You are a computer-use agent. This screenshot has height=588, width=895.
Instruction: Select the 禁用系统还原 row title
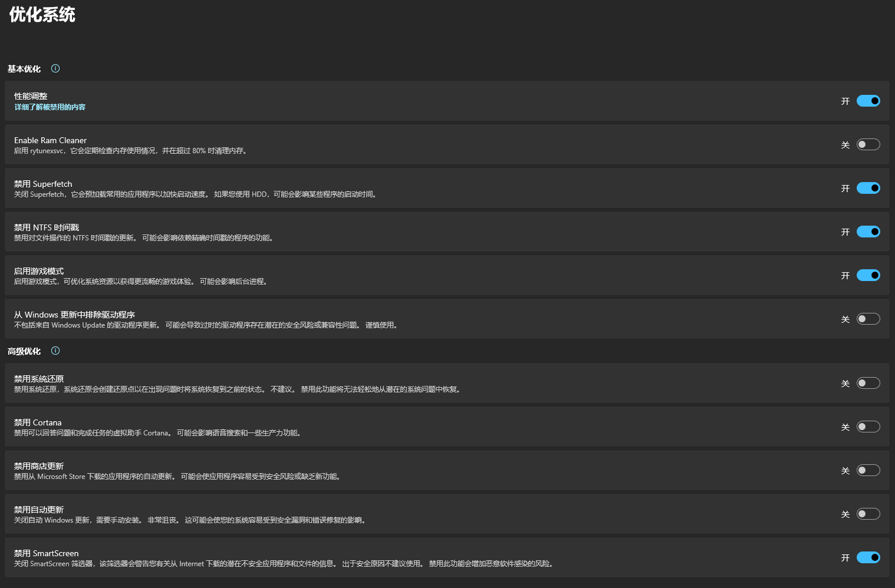coord(39,379)
